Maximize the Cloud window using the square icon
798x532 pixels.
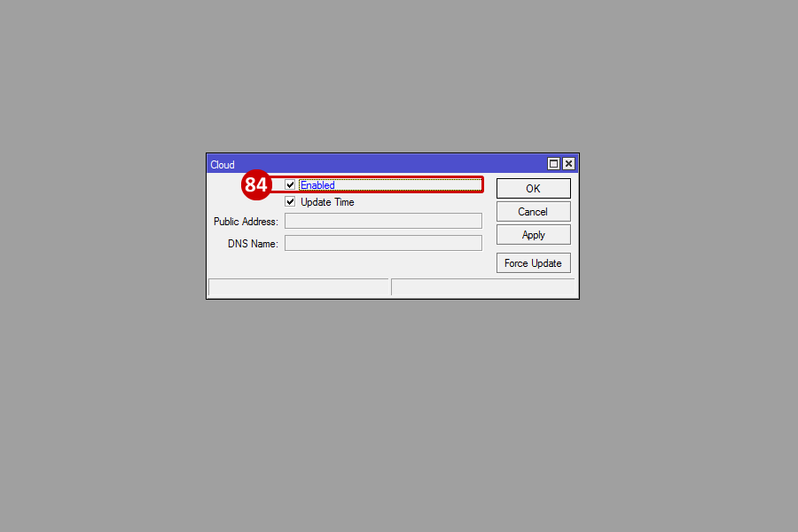(553, 164)
